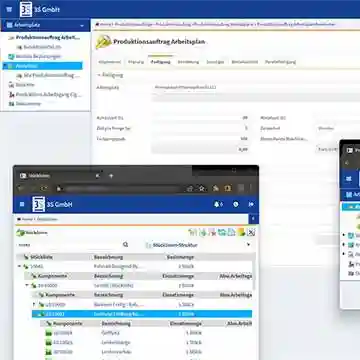Open the Stücklisten-Struktur dropdown
The image size is (360, 360).
click(199, 245)
